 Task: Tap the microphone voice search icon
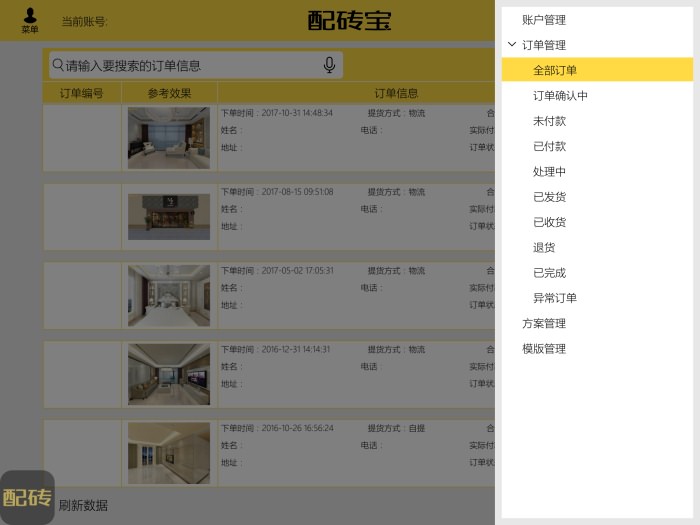tap(329, 65)
